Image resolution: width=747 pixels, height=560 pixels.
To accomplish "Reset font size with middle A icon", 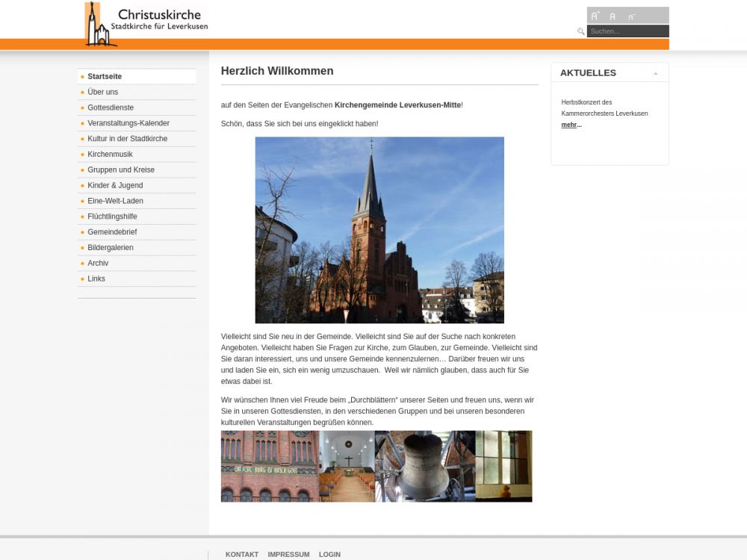I will click(x=613, y=16).
